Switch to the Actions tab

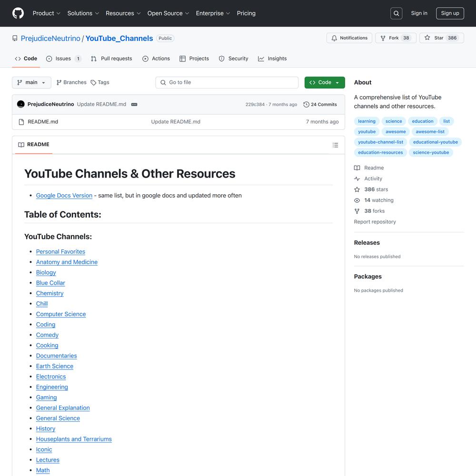(156, 59)
